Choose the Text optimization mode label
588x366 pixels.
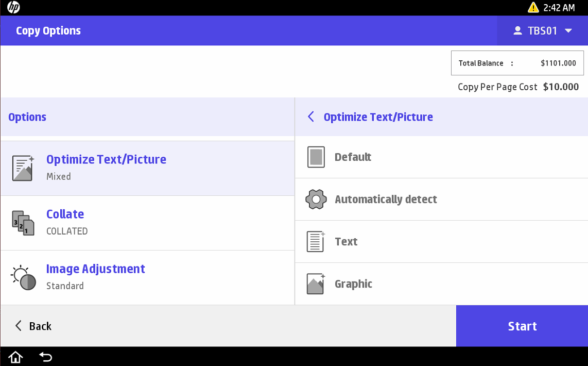(x=346, y=242)
